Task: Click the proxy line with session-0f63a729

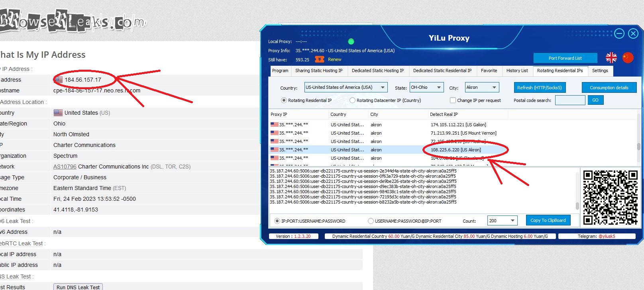Action: pyautogui.click(x=363, y=176)
